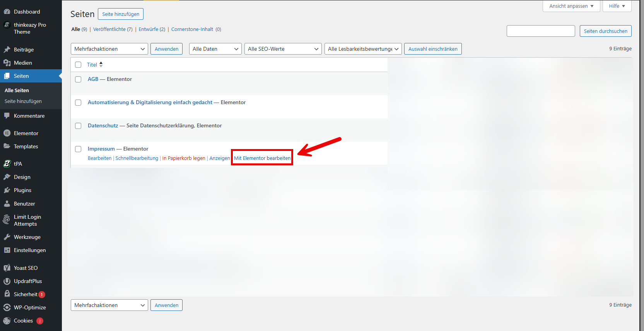Check the Impressum page checkbox
644x331 pixels.
78,149
